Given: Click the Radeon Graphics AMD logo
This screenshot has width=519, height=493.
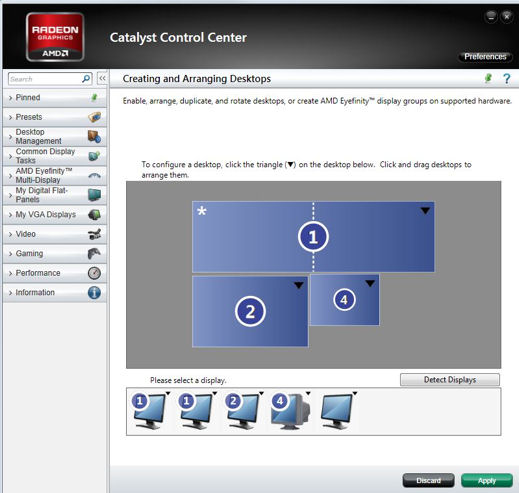Looking at the screenshot, I should tap(55, 37).
